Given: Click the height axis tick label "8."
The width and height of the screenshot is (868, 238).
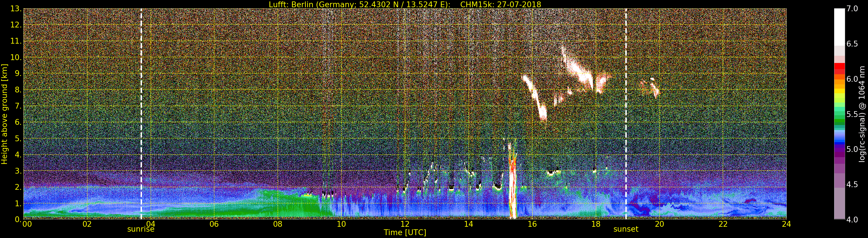Looking at the screenshot, I should pyautogui.click(x=18, y=90).
